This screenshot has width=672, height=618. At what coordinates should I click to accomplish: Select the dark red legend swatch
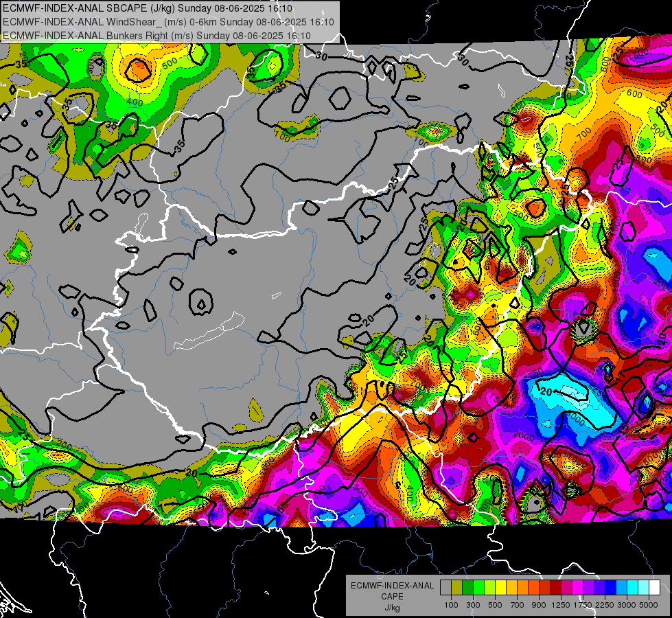point(555,588)
